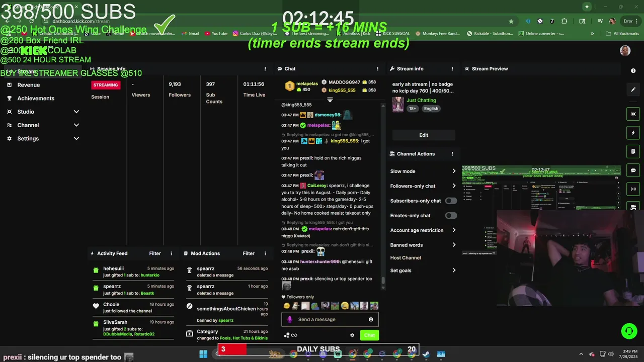Click Host Channel action
The image size is (644, 362).
tap(406, 258)
